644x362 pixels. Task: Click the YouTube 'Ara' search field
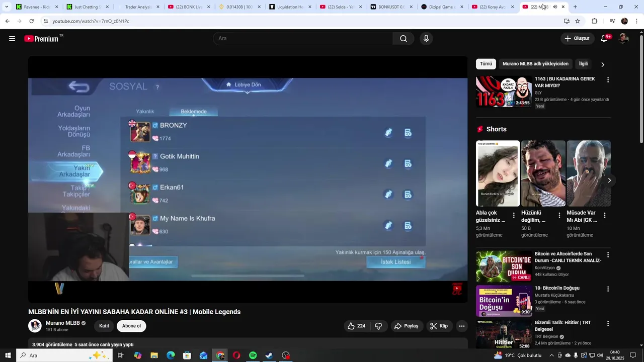click(x=303, y=39)
